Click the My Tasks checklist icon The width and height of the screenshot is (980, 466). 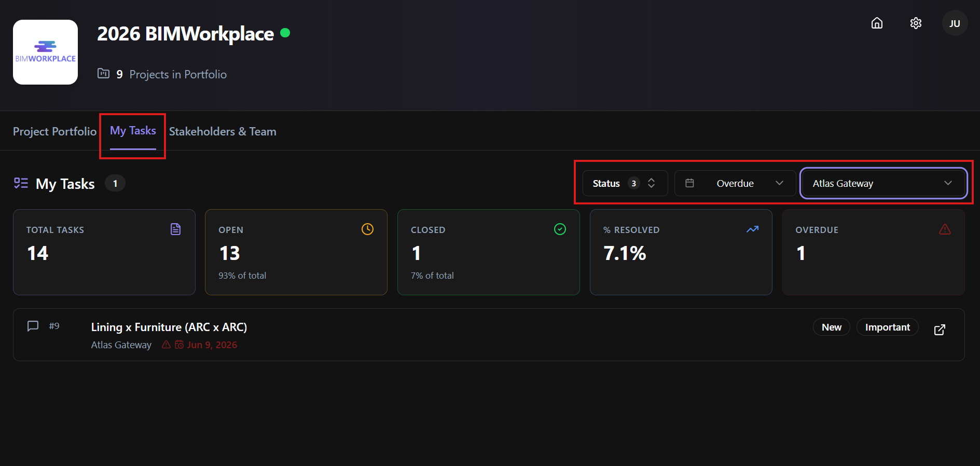click(21, 183)
